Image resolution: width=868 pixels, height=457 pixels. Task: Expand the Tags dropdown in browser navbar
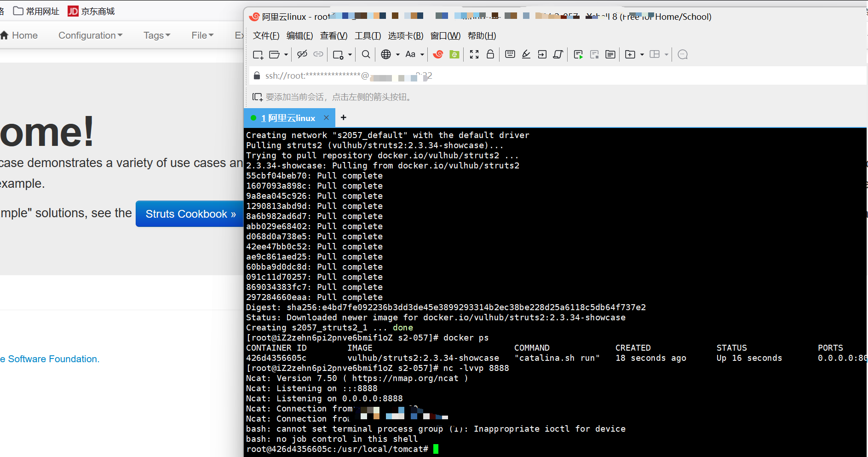pos(157,35)
